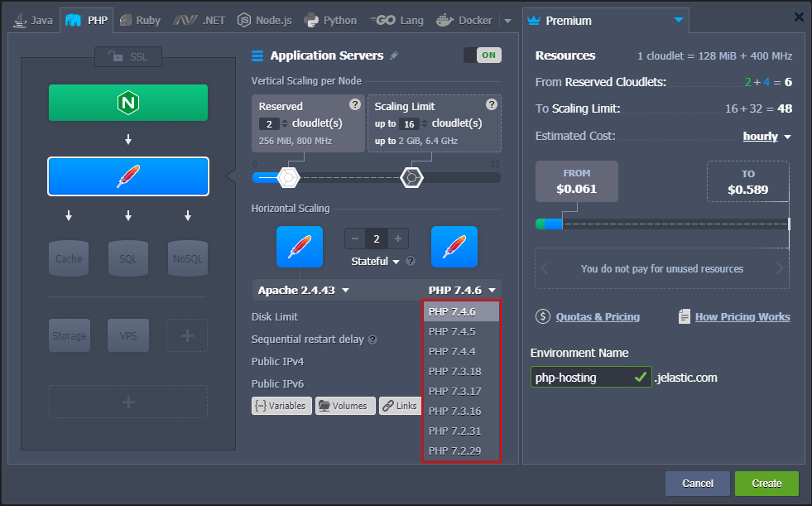Viewport: 812px width, 506px height.
Task: Add an SQL database node
Action: click(128, 258)
